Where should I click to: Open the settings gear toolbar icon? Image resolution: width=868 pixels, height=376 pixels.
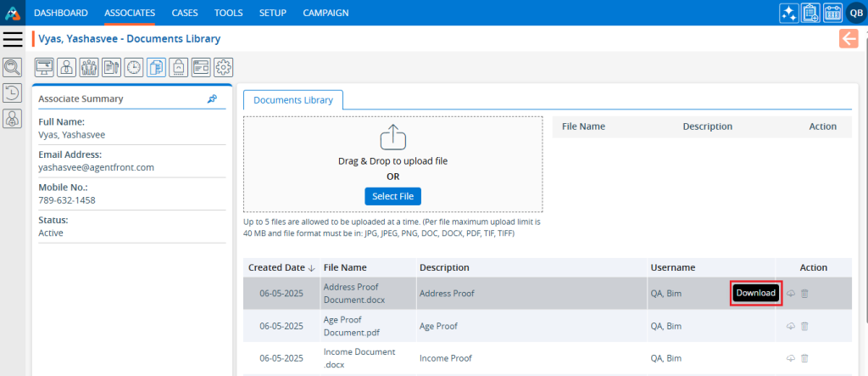pos(223,67)
